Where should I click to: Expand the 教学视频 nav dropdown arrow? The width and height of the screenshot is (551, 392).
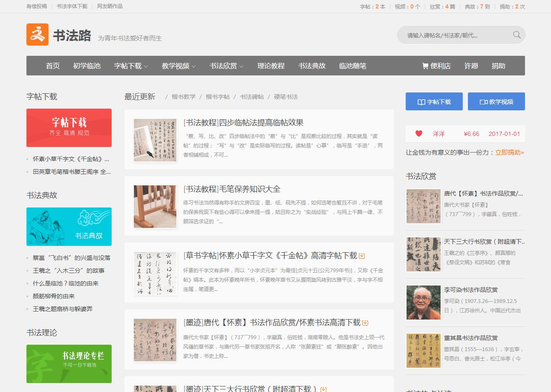point(193,66)
